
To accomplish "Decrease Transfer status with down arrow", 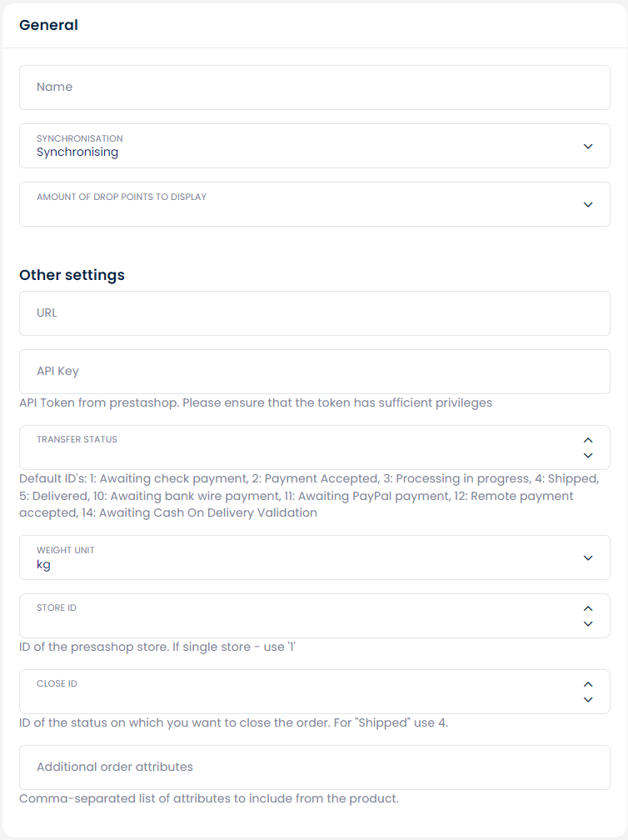I will (x=588, y=456).
